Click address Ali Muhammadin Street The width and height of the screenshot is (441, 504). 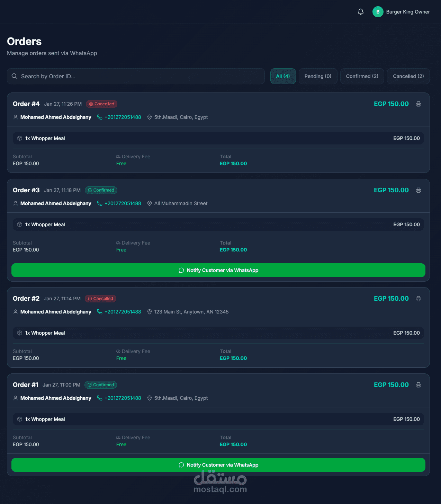tap(181, 203)
